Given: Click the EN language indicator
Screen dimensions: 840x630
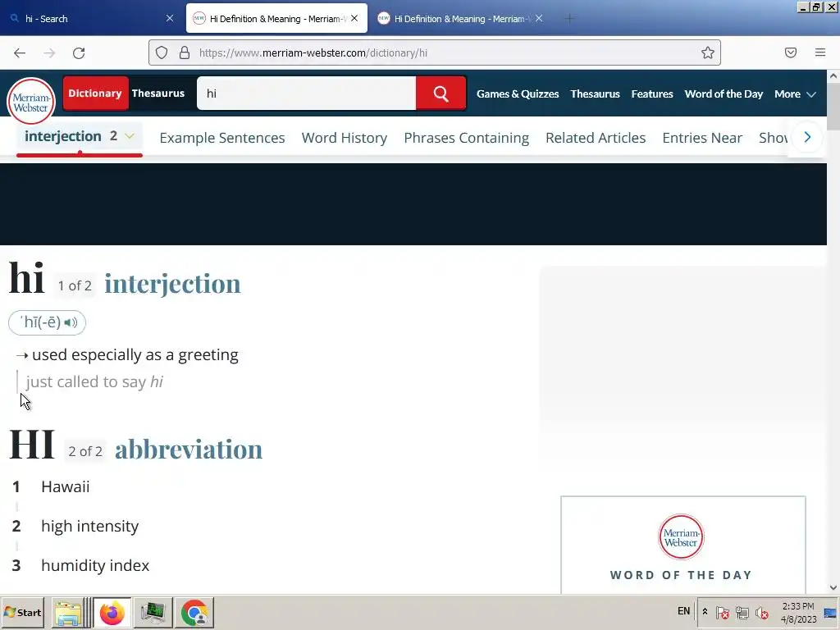Looking at the screenshot, I should pos(683,611).
